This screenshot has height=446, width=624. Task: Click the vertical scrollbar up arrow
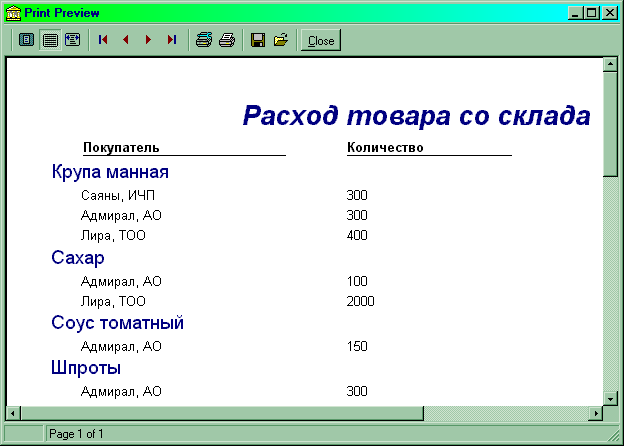pyautogui.click(x=609, y=66)
